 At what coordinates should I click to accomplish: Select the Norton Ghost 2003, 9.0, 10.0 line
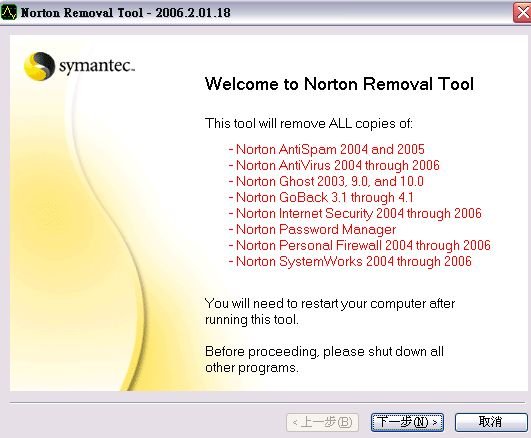(x=326, y=181)
